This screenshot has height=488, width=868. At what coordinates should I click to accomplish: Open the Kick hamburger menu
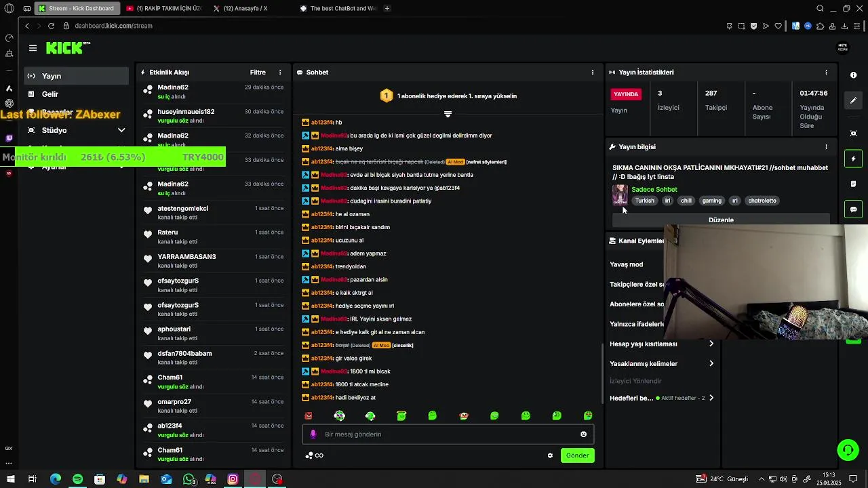33,48
